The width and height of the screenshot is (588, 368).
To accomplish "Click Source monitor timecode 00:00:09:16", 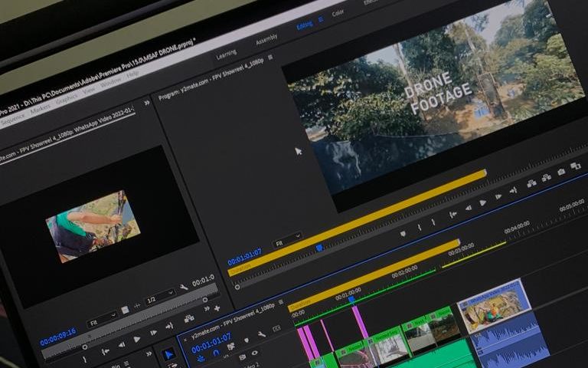I will coord(57,337).
